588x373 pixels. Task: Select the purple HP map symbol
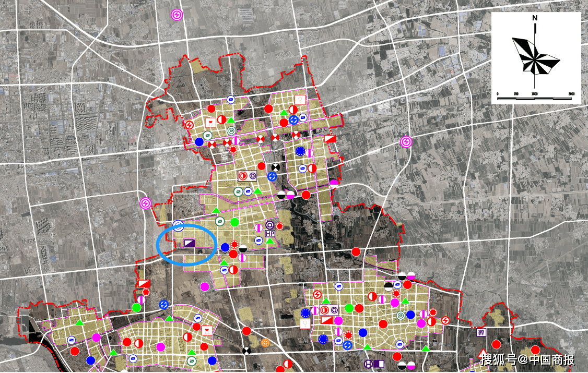click(x=270, y=234)
